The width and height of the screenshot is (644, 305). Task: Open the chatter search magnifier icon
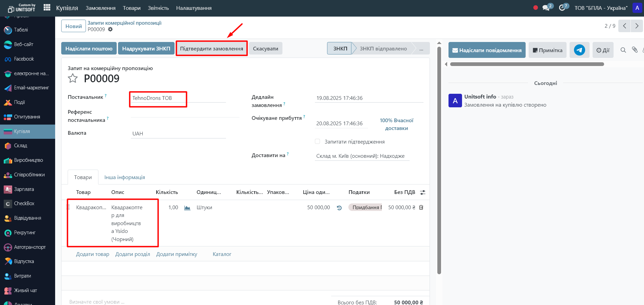623,50
